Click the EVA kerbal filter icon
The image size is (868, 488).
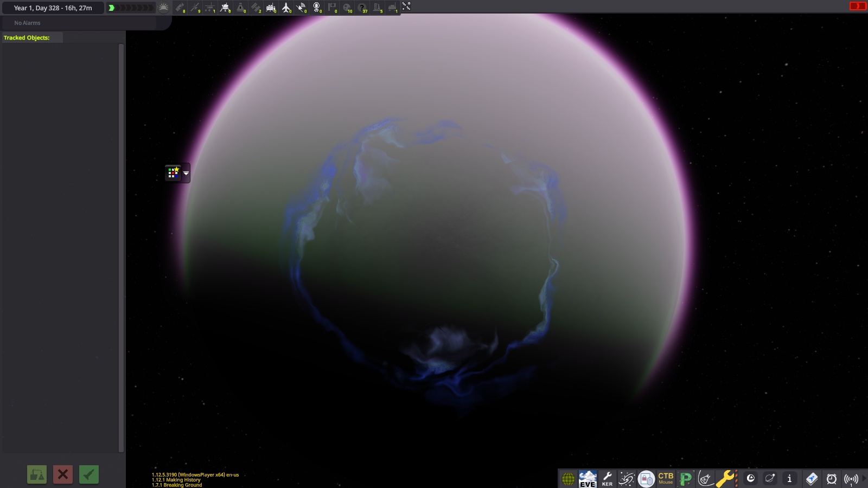point(317,8)
